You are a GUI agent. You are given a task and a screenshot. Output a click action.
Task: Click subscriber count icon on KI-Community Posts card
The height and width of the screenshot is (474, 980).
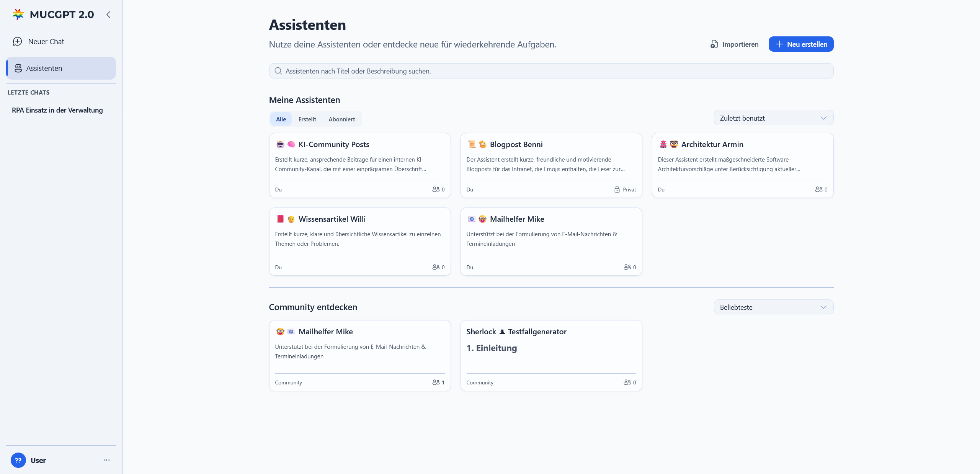click(436, 190)
